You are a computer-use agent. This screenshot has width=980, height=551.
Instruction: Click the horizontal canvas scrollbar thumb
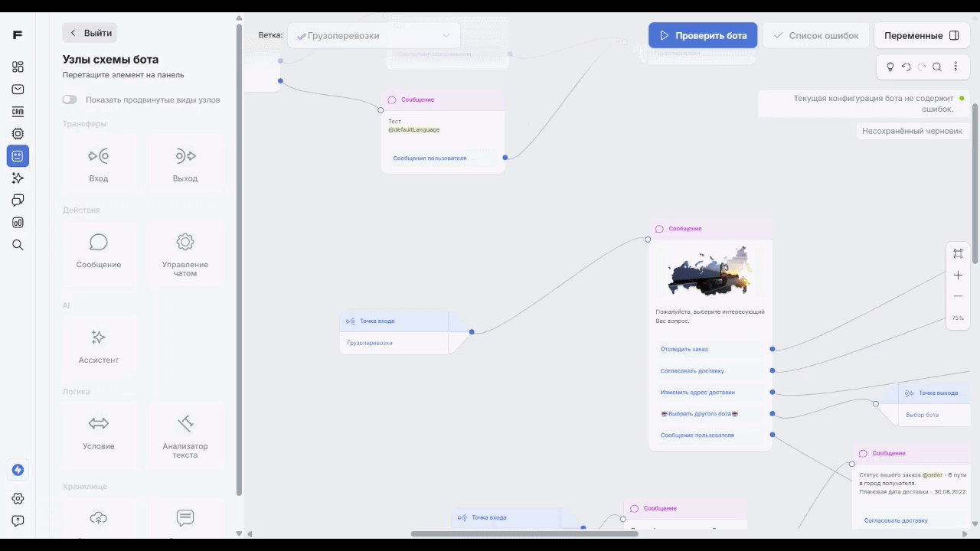point(524,533)
